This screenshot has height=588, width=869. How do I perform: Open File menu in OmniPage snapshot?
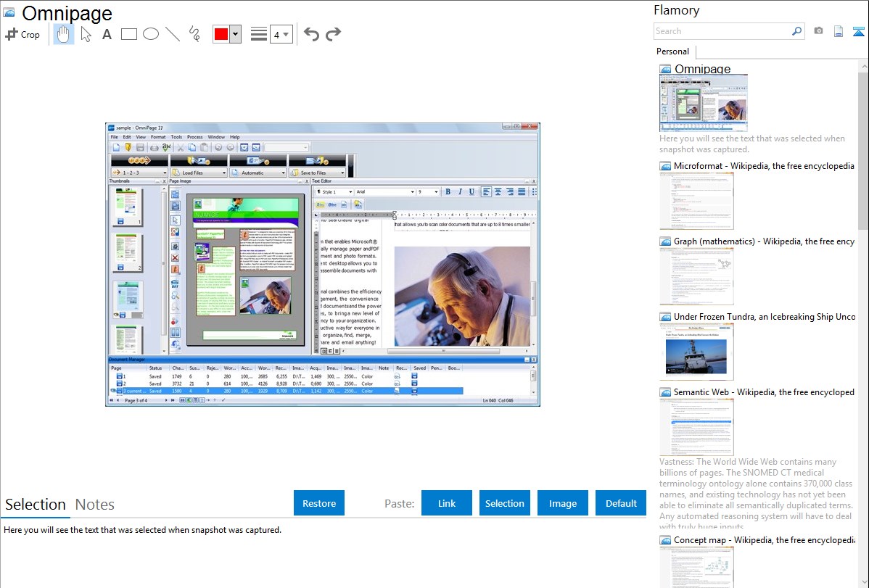tap(114, 137)
